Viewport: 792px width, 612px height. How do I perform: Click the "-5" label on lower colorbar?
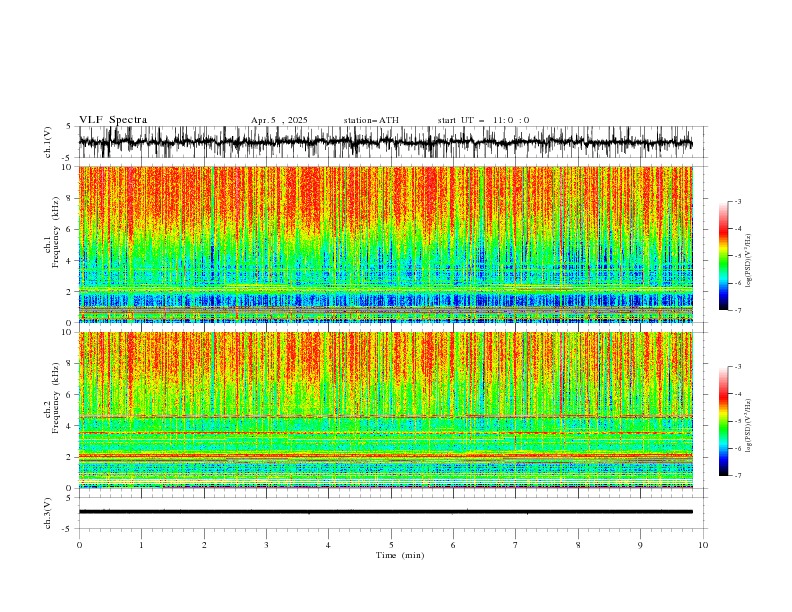[x=738, y=421]
